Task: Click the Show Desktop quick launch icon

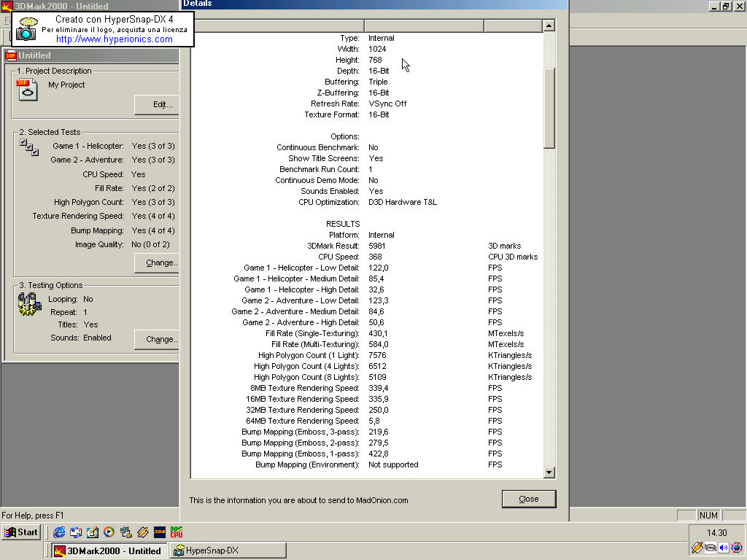Action: [93, 532]
